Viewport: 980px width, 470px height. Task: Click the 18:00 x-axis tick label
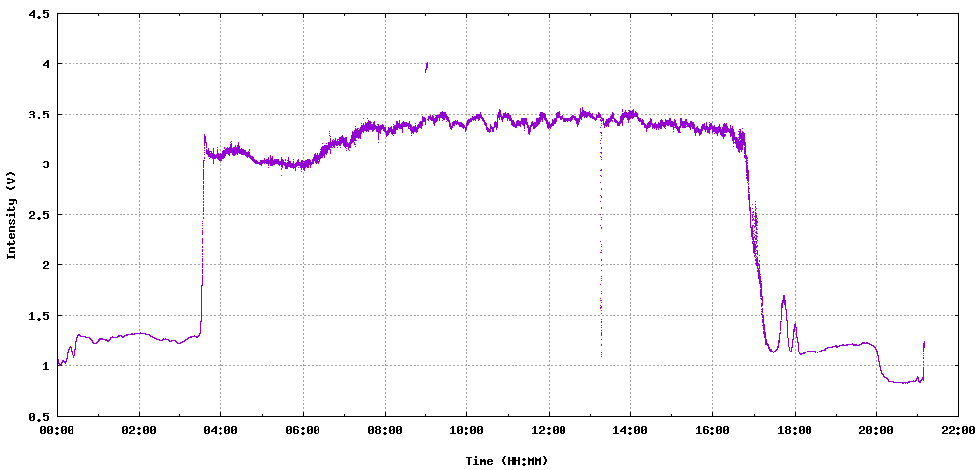pyautogui.click(x=794, y=430)
